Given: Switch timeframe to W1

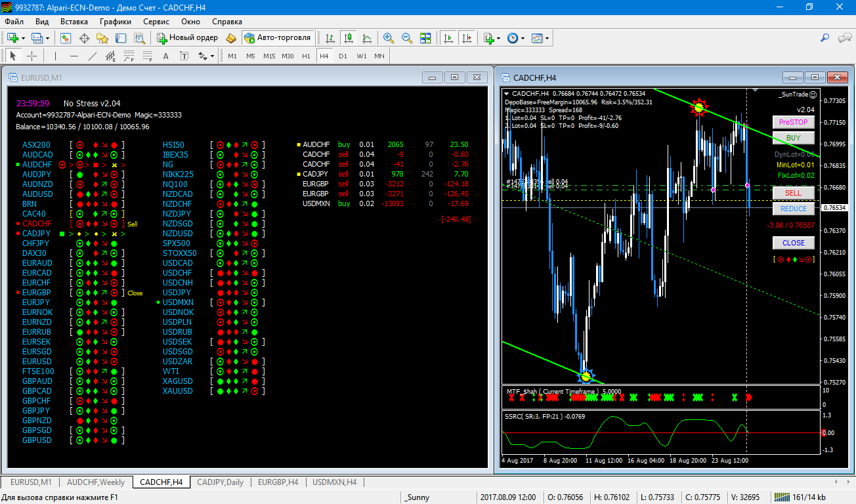Looking at the screenshot, I should pos(362,56).
